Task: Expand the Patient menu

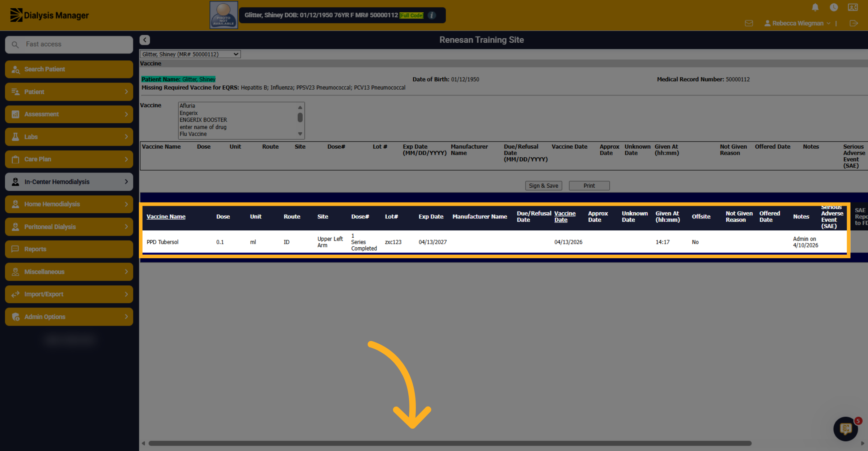Action: [x=69, y=92]
